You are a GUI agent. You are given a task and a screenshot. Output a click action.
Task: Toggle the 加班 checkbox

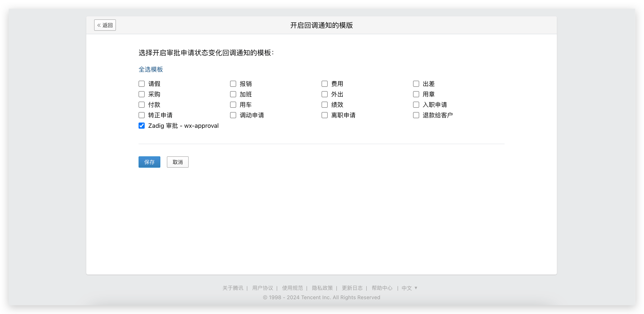[233, 94]
